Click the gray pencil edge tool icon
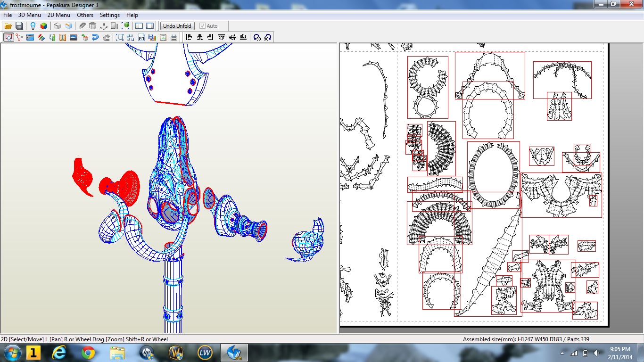 tap(82, 26)
